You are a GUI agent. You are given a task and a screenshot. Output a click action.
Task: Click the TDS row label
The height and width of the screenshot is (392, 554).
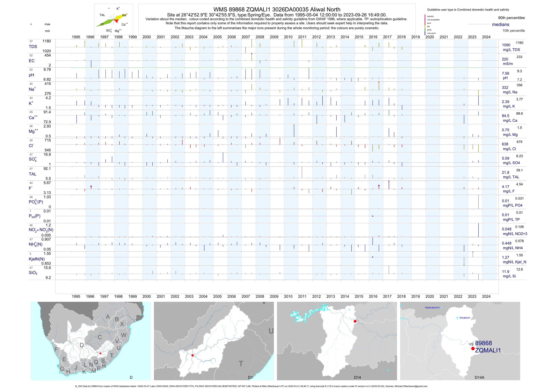coord(33,47)
